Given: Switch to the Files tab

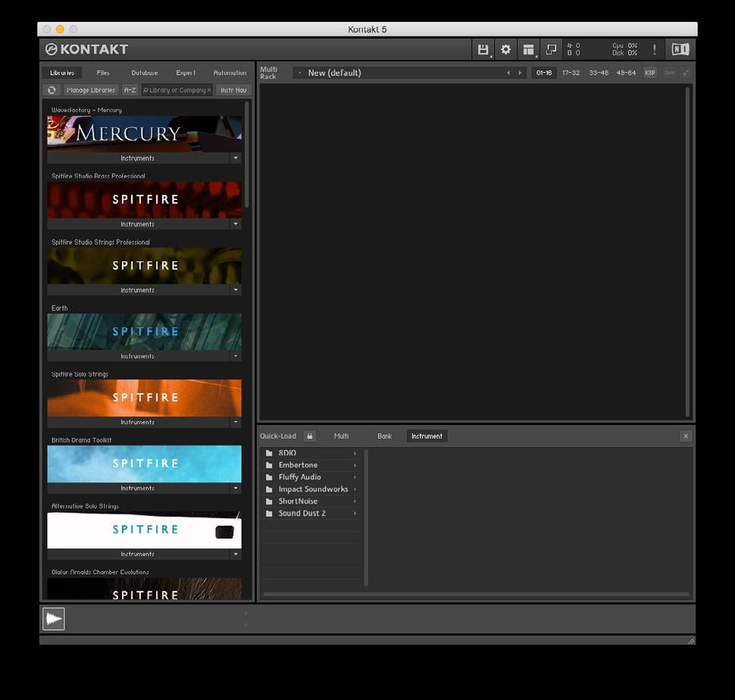Looking at the screenshot, I should pos(103,73).
